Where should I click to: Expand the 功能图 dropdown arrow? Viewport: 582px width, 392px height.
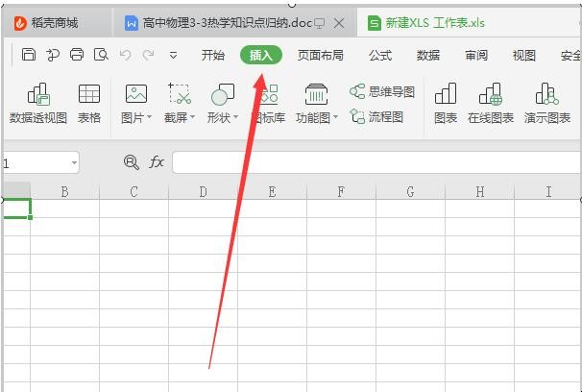335,117
